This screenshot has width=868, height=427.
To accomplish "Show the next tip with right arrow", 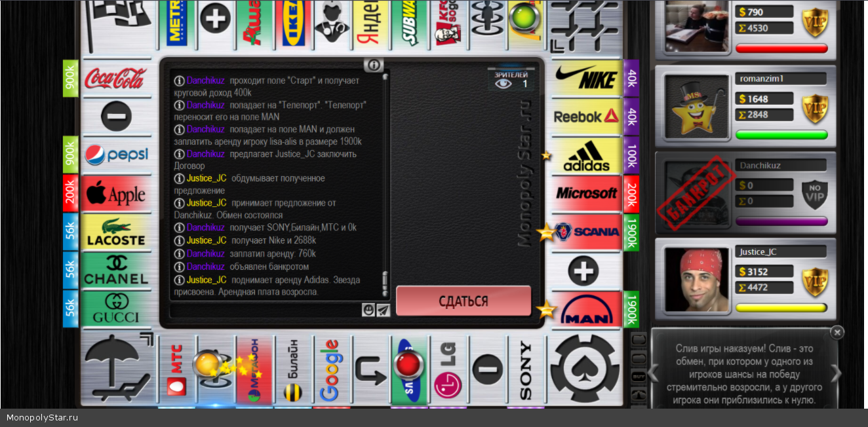I will 836,373.
